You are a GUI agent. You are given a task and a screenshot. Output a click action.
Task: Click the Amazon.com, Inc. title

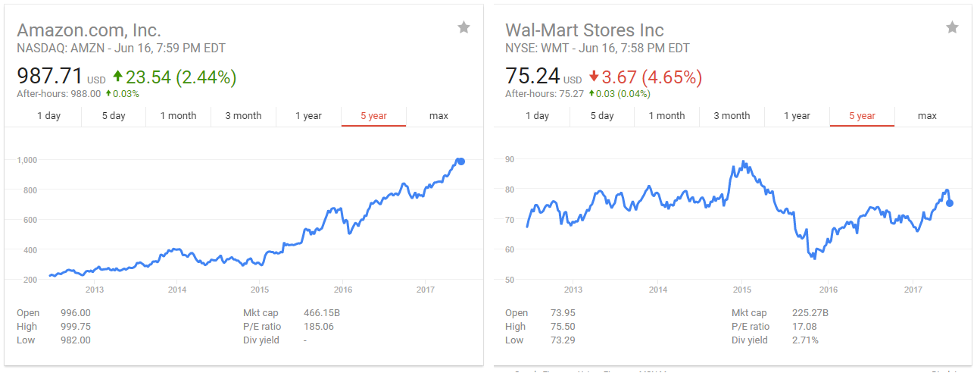(x=89, y=30)
